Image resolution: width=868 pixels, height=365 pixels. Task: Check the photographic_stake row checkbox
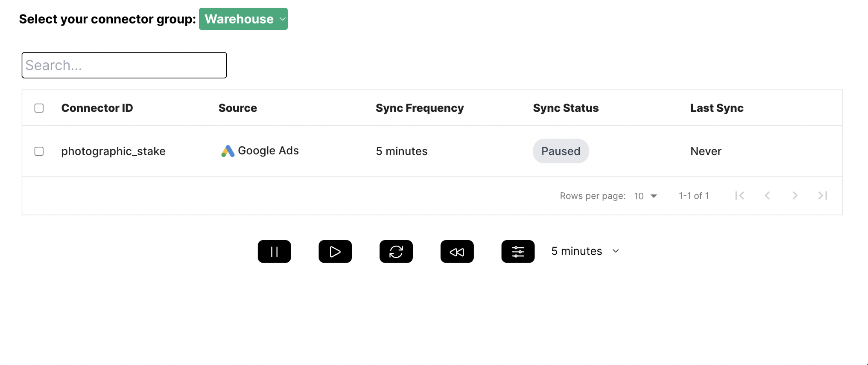[39, 151]
